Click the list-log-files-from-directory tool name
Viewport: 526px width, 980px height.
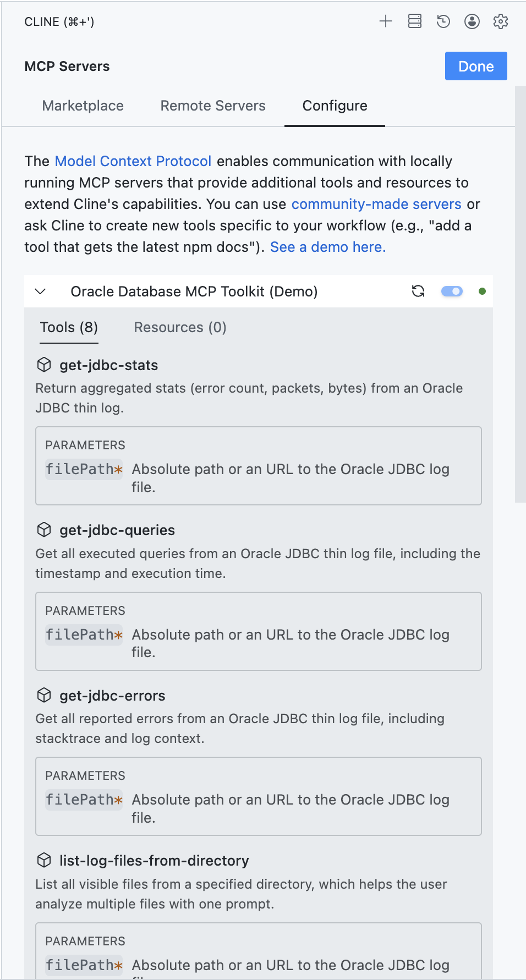pos(154,861)
